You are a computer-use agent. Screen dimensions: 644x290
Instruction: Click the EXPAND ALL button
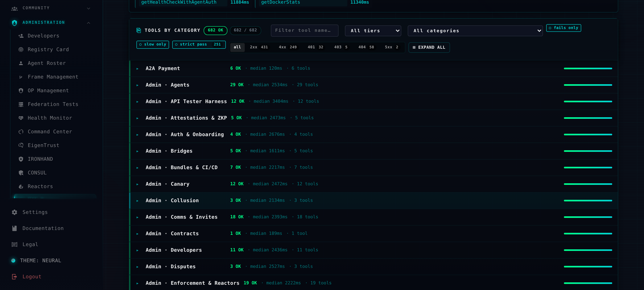pos(429,48)
